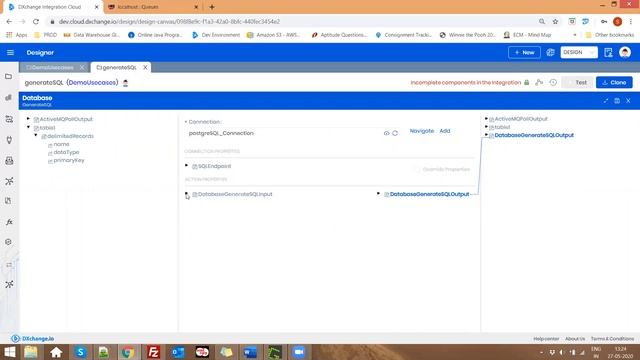Expand ActiveMQPollOutput in left tree
640x360 pixels.
click(x=28, y=119)
